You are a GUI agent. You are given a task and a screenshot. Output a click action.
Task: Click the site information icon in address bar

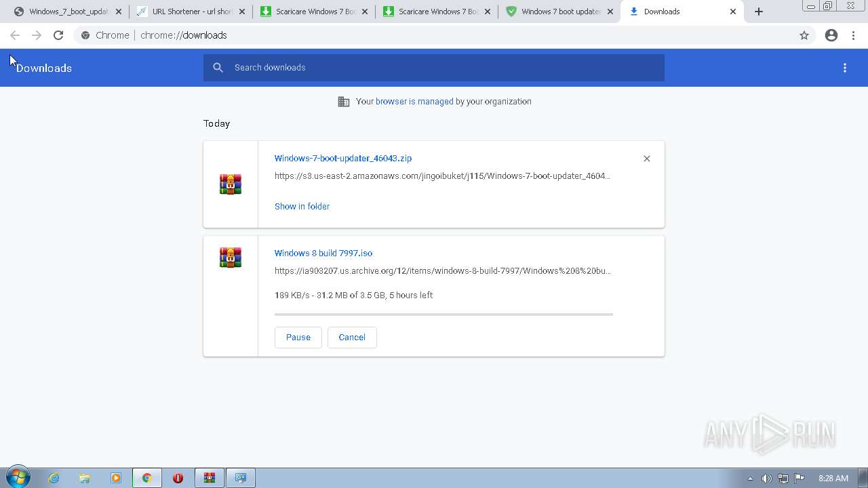pos(85,35)
